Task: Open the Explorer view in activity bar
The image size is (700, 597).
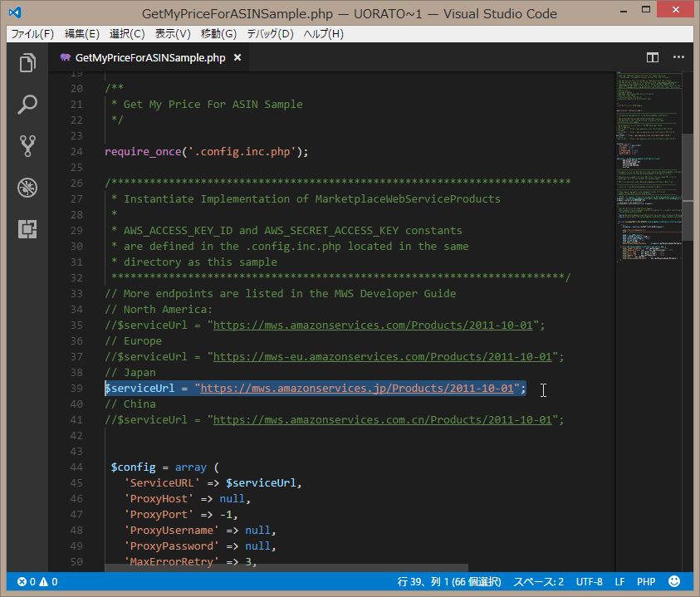Action: (x=27, y=62)
